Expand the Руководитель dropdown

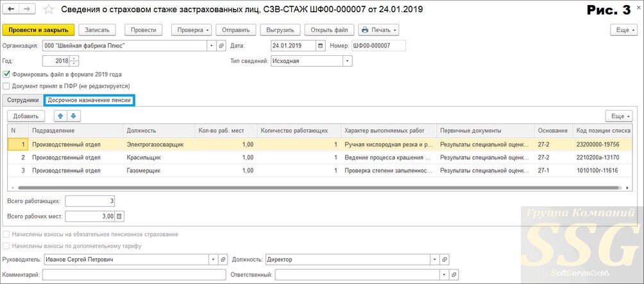[x=213, y=260]
